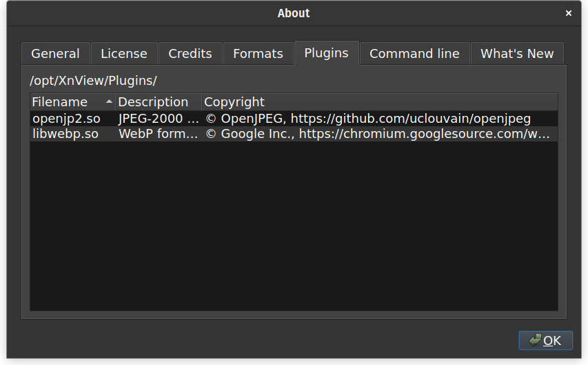The height and width of the screenshot is (365, 588).
Task: Switch to the License tab
Action: pyautogui.click(x=124, y=54)
